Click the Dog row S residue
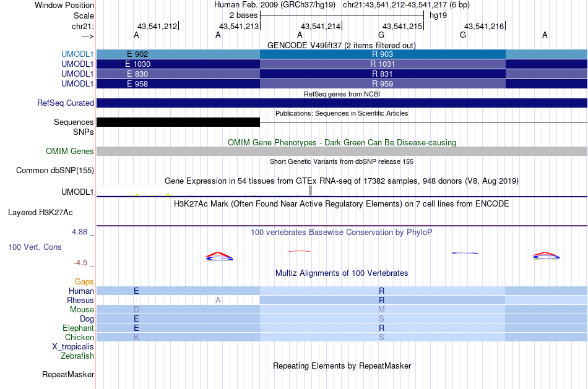The height and width of the screenshot is (389, 588). 381,318
